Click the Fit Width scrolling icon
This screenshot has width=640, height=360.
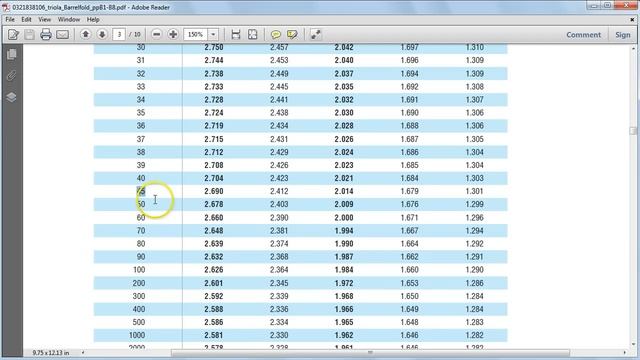tap(236, 35)
